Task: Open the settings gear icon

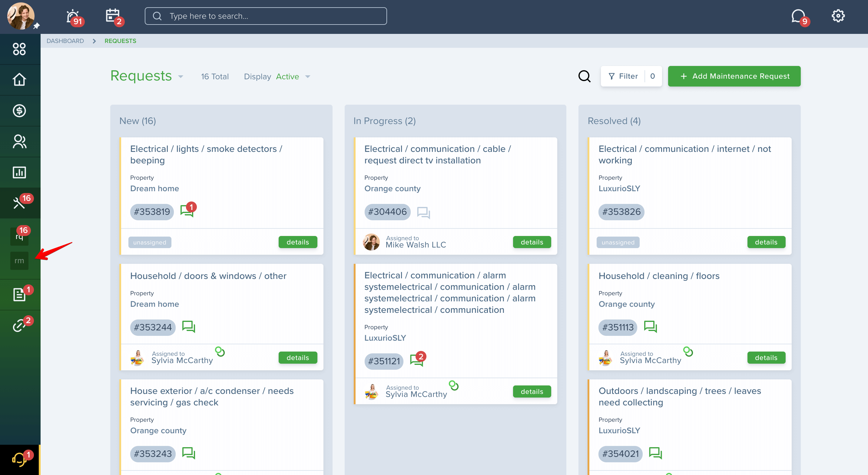Action: (838, 16)
